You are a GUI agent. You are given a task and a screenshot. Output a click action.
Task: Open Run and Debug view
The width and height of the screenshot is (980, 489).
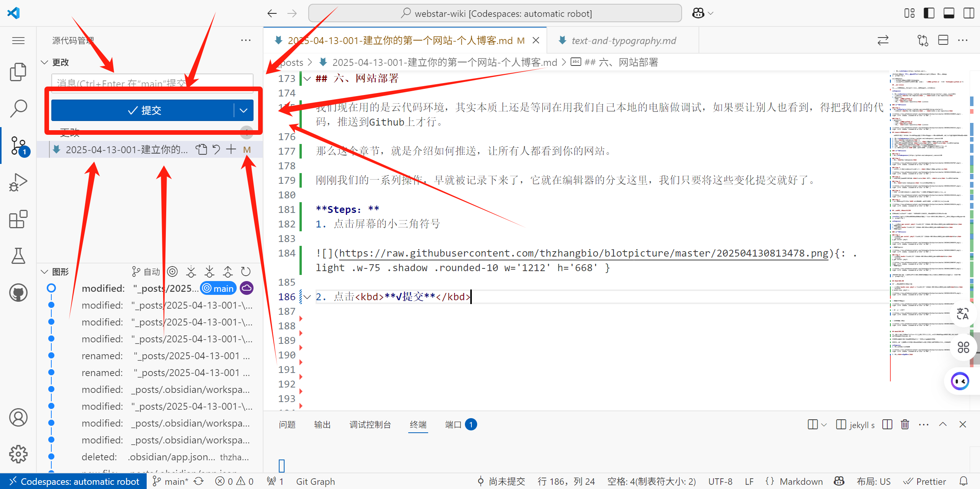pyautogui.click(x=18, y=182)
